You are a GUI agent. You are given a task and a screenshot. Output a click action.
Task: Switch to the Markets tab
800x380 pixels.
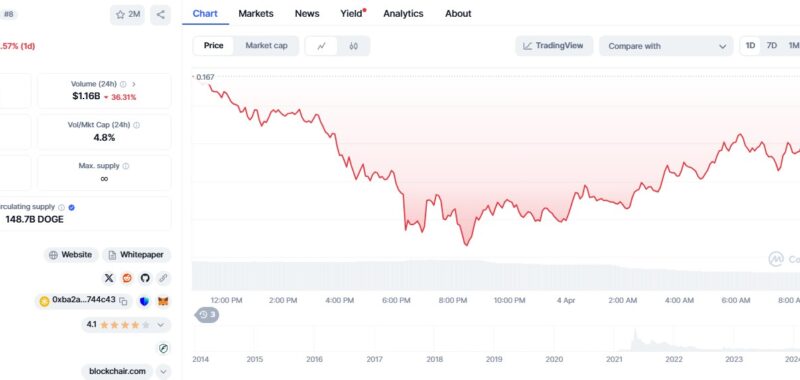click(256, 14)
